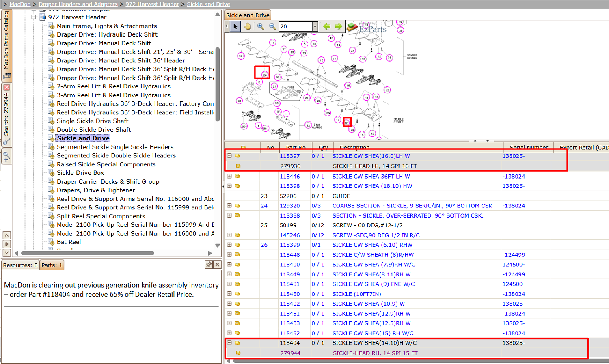609x364 pixels.
Task: Click the Serial Number column header
Action: [x=529, y=147]
